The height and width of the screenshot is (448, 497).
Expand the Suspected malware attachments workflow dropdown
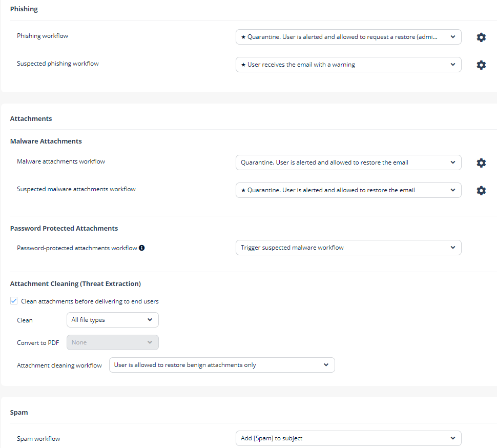point(348,190)
